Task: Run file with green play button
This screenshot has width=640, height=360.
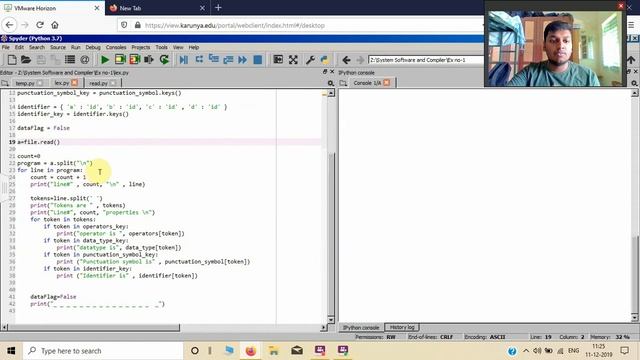Action: 105,60
